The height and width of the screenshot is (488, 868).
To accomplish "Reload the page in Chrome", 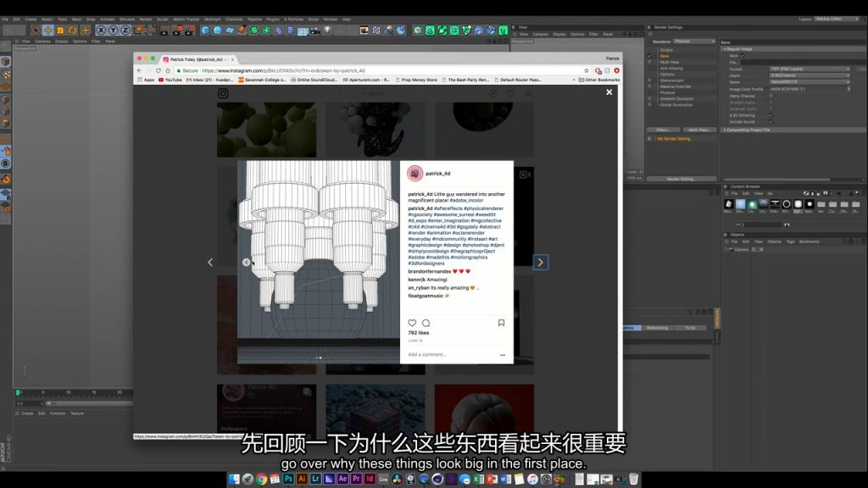I will click(159, 71).
